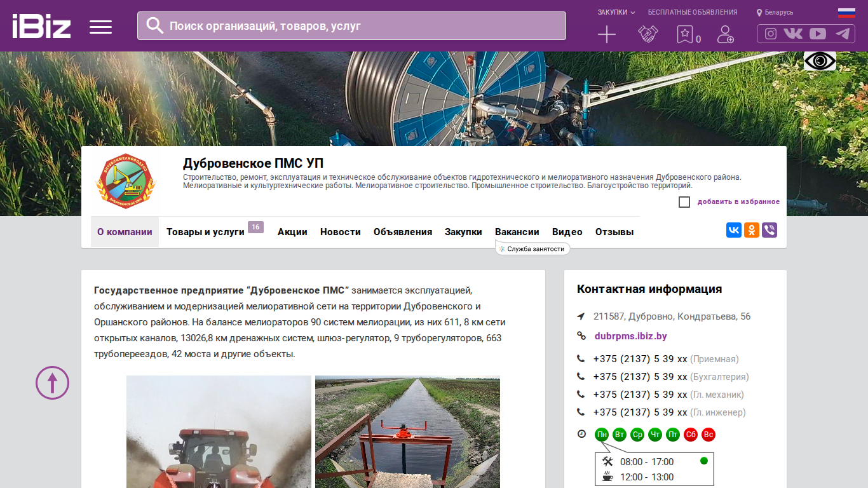
Task: Open the tractor photo thumbnail
Action: [x=219, y=432]
